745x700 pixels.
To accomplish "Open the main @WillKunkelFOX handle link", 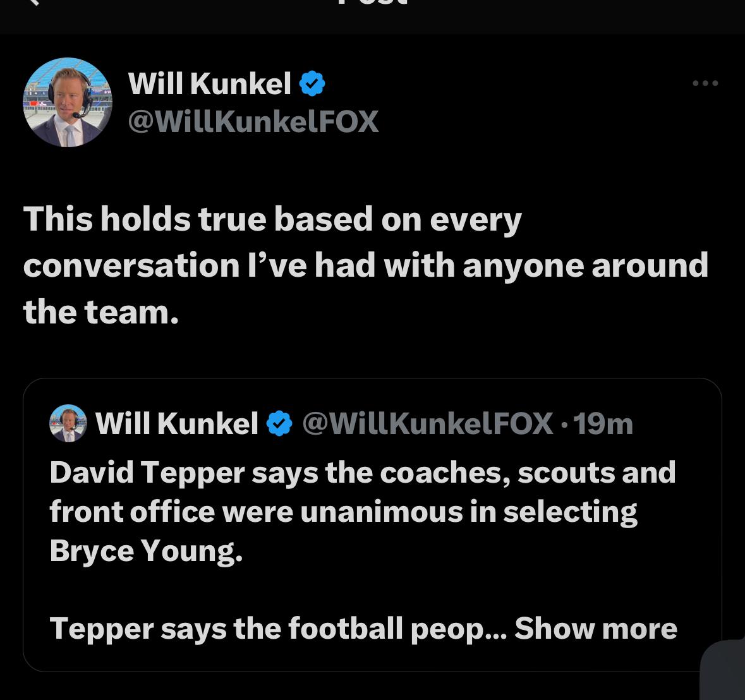I will [253, 121].
